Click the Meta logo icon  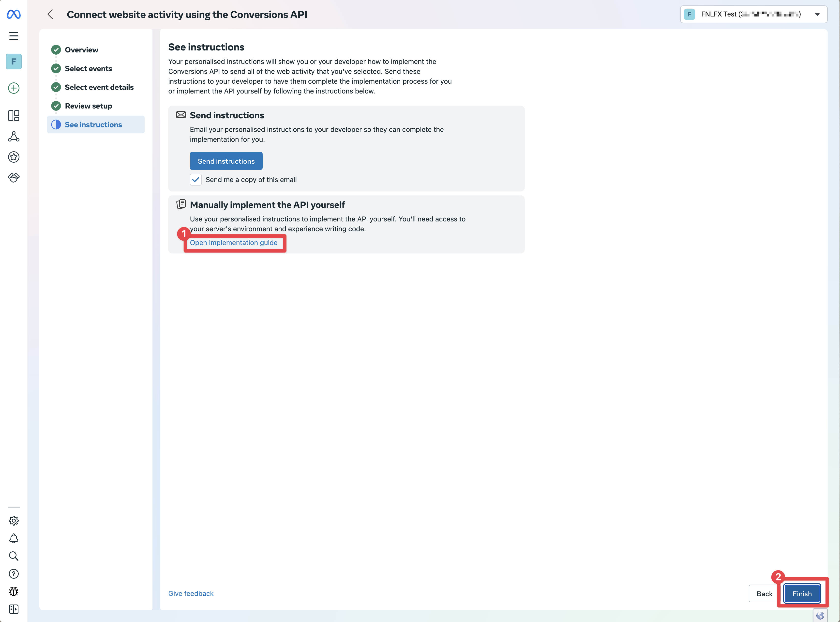click(x=14, y=14)
